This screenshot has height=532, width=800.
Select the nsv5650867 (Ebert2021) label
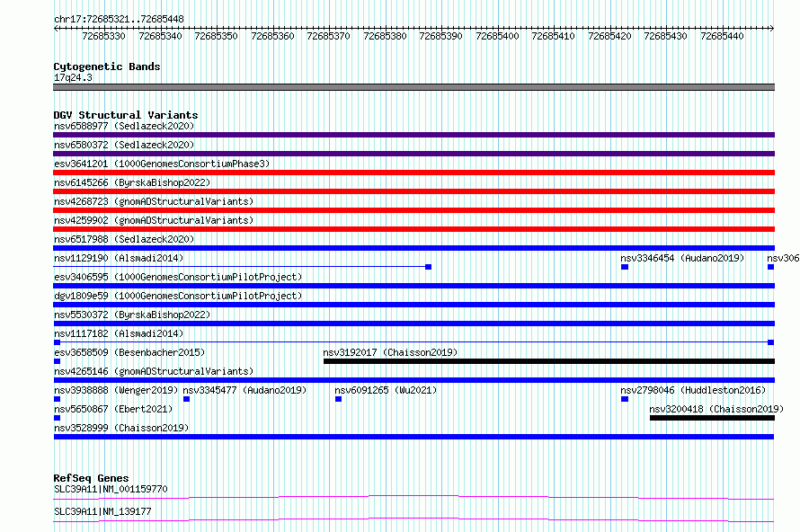[113, 409]
